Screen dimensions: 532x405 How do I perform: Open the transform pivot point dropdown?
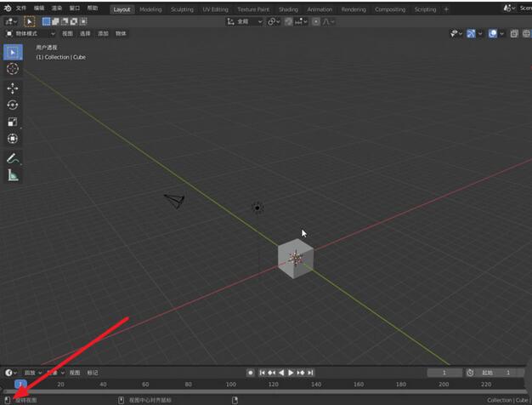(274, 22)
